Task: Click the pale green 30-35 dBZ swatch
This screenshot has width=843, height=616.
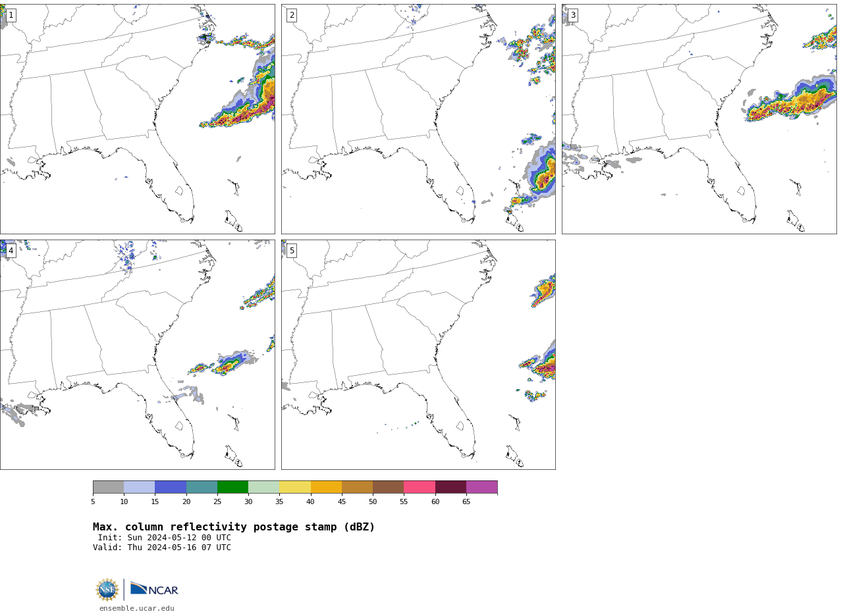Action: pos(264,487)
